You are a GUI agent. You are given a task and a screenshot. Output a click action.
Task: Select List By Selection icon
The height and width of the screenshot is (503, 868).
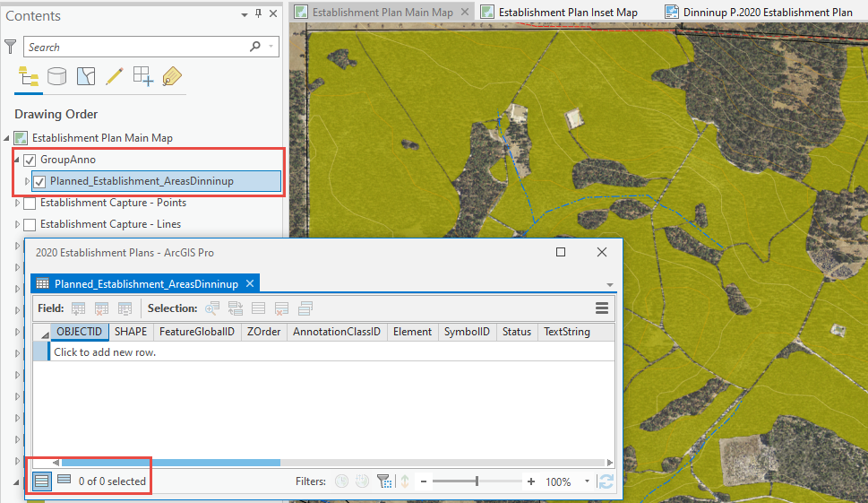tap(86, 76)
